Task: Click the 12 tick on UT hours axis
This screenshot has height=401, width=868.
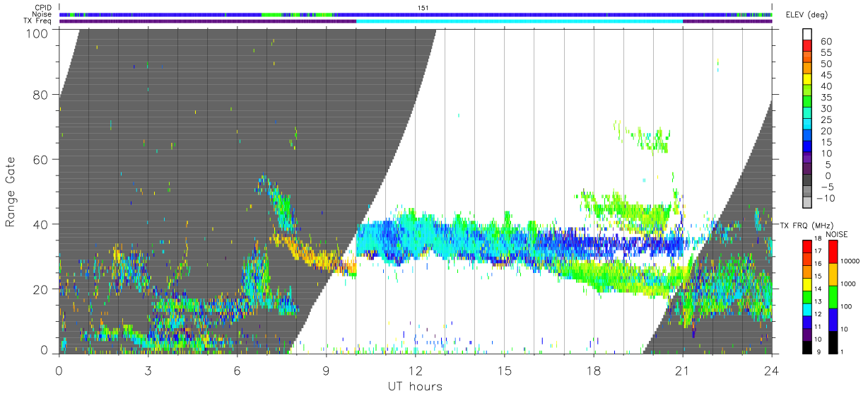Action: [415, 370]
